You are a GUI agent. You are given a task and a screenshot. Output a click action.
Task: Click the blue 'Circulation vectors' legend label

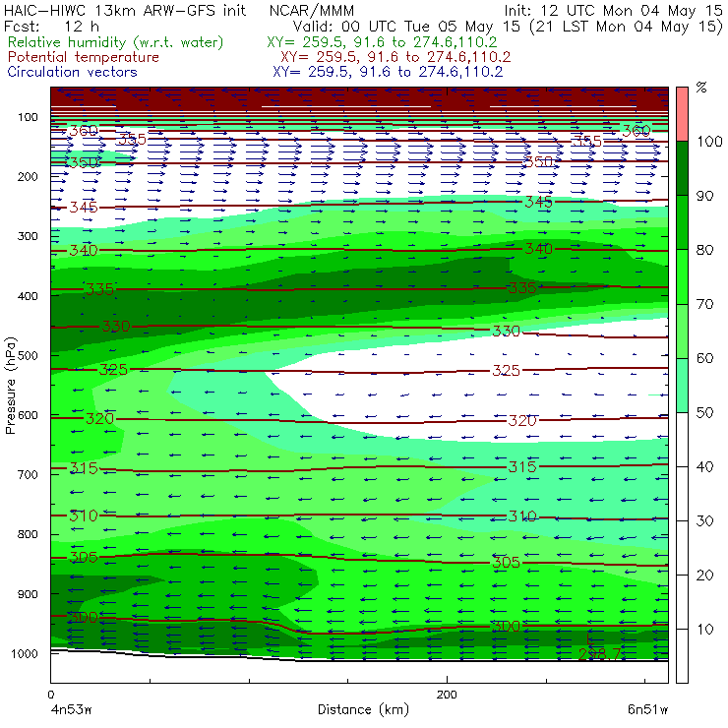point(73,72)
